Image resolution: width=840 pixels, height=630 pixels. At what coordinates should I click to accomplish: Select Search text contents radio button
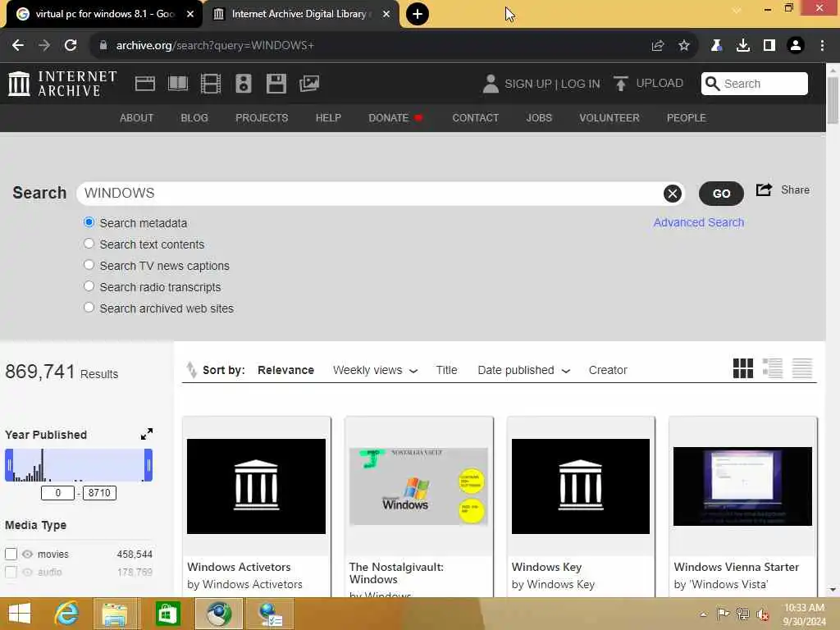pos(89,243)
